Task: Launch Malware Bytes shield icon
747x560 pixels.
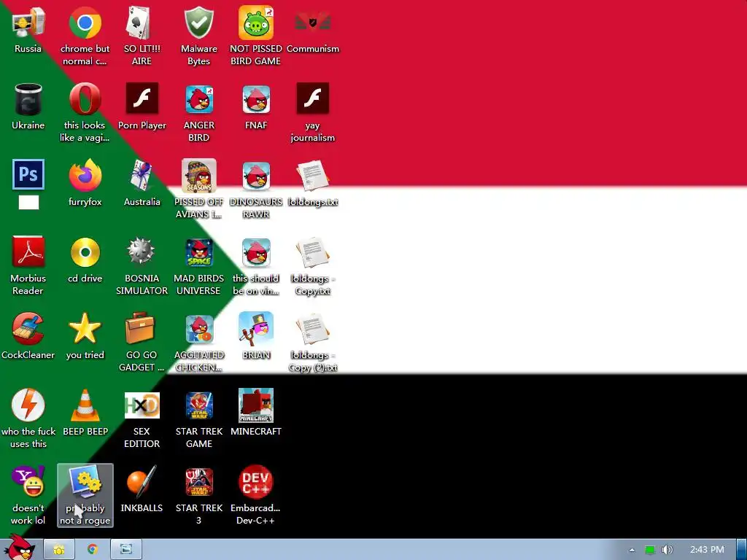Action: tap(198, 23)
